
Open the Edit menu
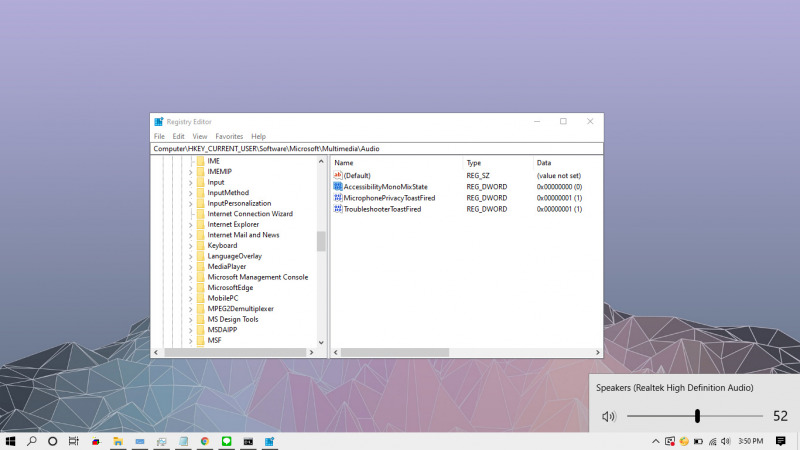point(178,136)
